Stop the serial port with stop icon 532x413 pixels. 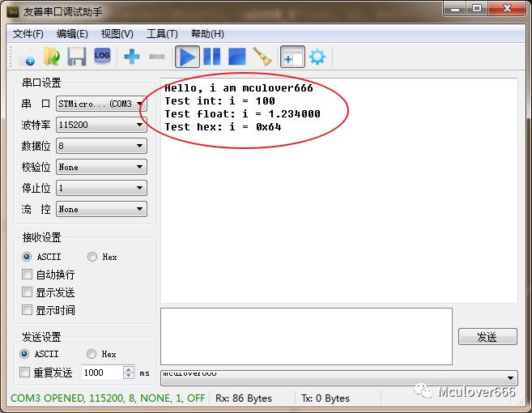pos(237,57)
